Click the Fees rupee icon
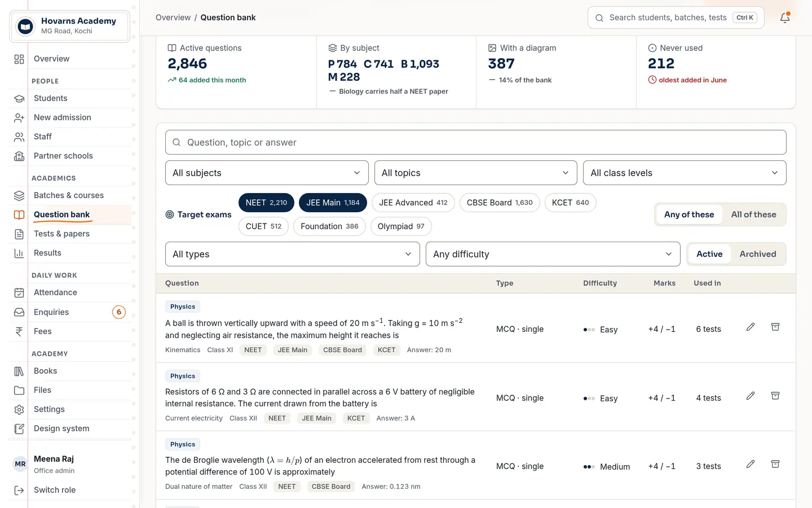This screenshot has width=812, height=508. [x=19, y=331]
